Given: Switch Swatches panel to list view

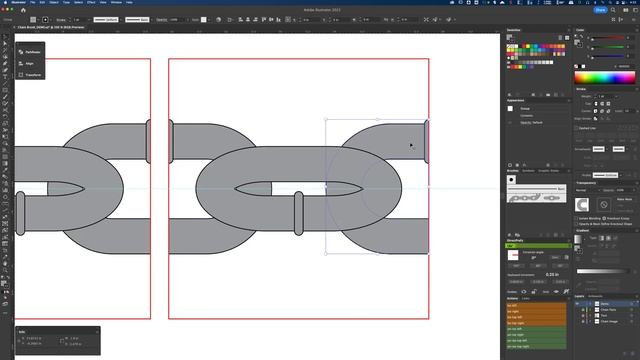Looking at the screenshot, I should (560, 38).
